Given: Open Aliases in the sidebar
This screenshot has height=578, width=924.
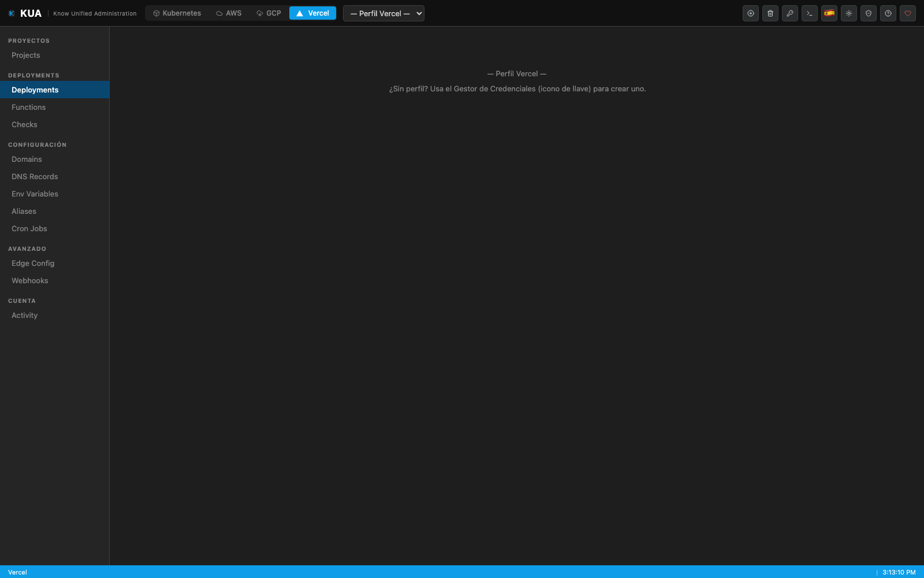Looking at the screenshot, I should point(54,212).
